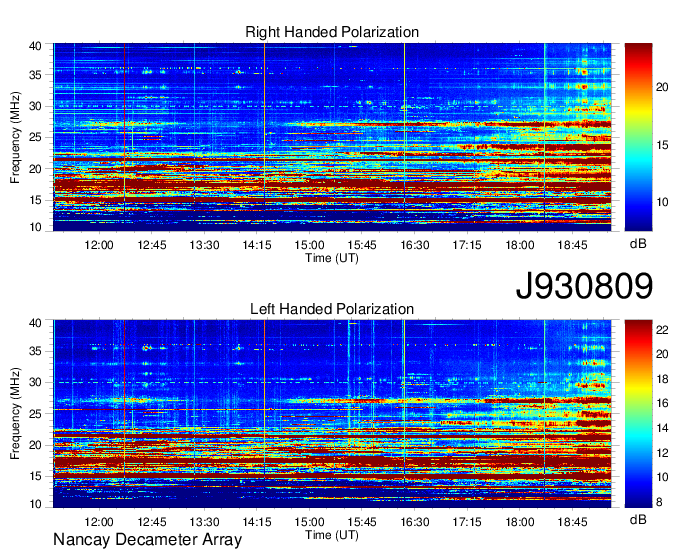Click the 17:15 time tick of the top plot
The image size is (680, 552).
tap(467, 245)
